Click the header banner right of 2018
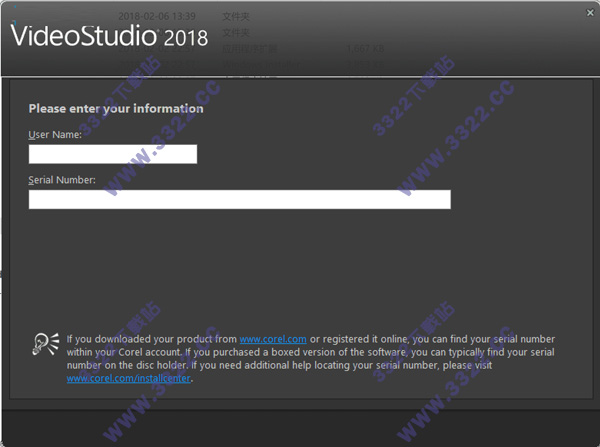600x447 pixels. (400, 40)
